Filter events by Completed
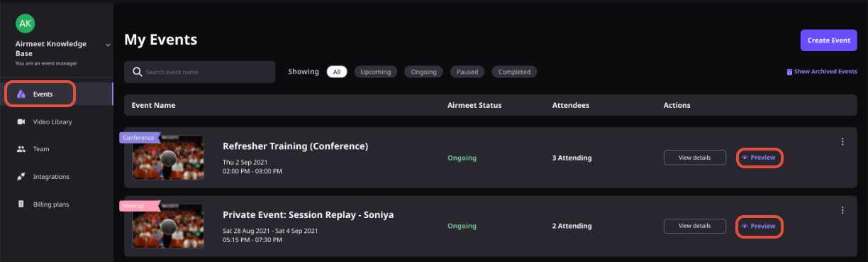868x262 pixels. coord(514,72)
